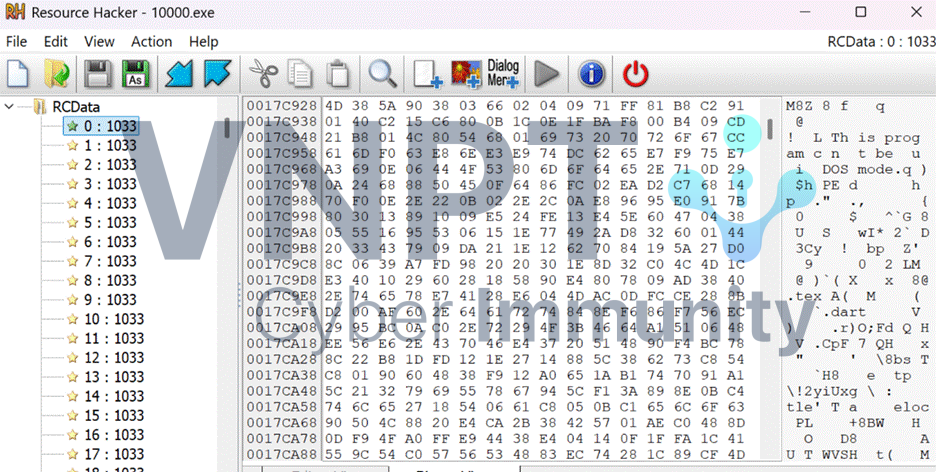The width and height of the screenshot is (936, 472).
Task: Click the hex view vertical scrollbar
Action: [x=770, y=130]
